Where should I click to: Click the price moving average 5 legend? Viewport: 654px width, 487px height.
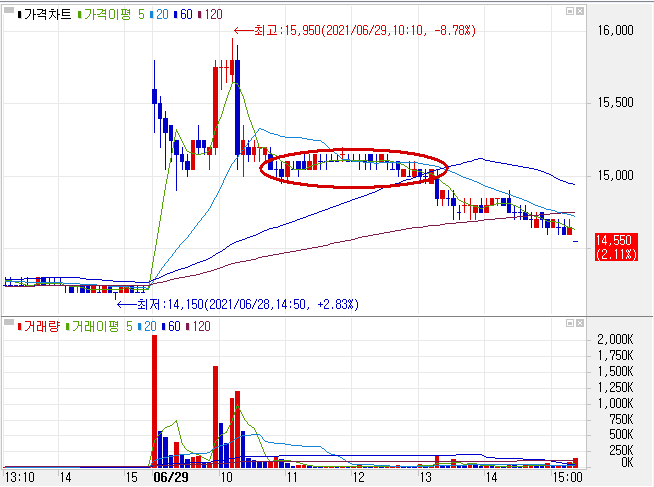point(141,15)
